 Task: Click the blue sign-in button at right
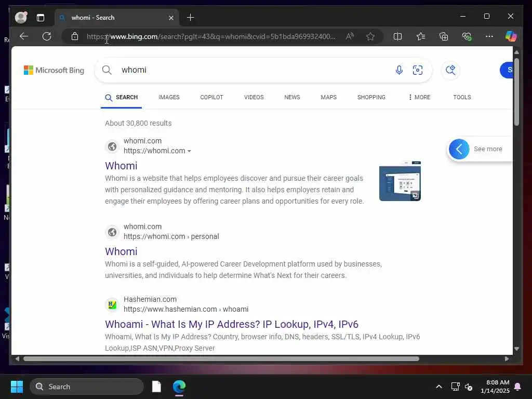[x=507, y=70]
